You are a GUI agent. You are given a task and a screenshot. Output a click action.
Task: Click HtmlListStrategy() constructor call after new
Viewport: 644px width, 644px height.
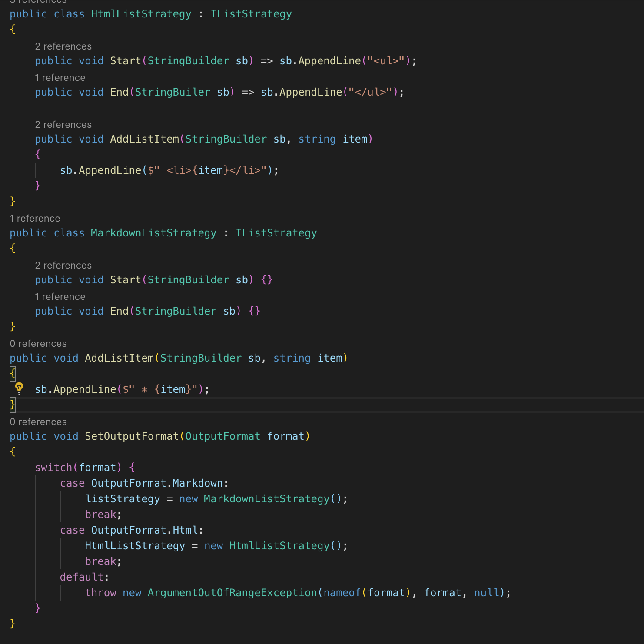[285, 546]
